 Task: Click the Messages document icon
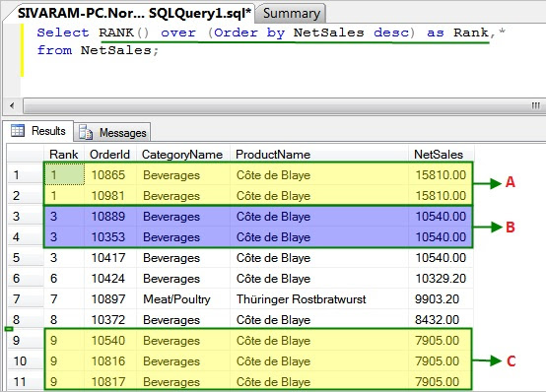(x=86, y=132)
